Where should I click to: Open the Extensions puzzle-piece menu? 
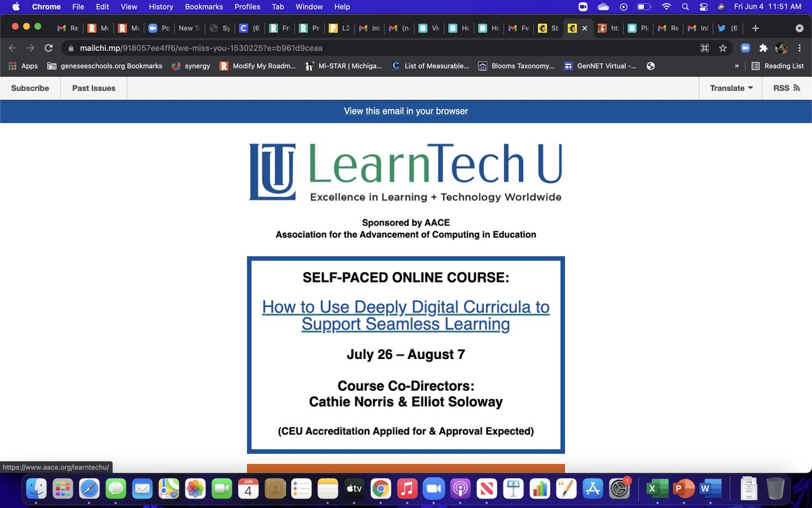(763, 48)
